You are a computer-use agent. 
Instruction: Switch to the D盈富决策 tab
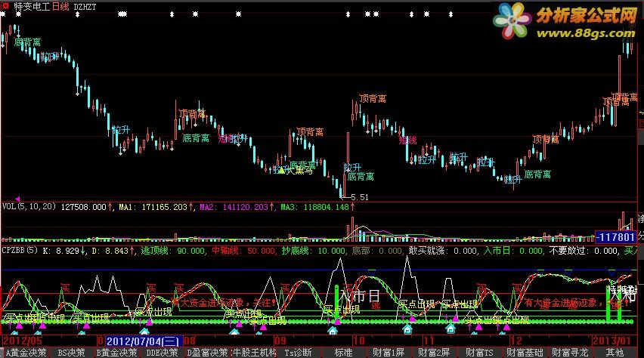point(207,352)
